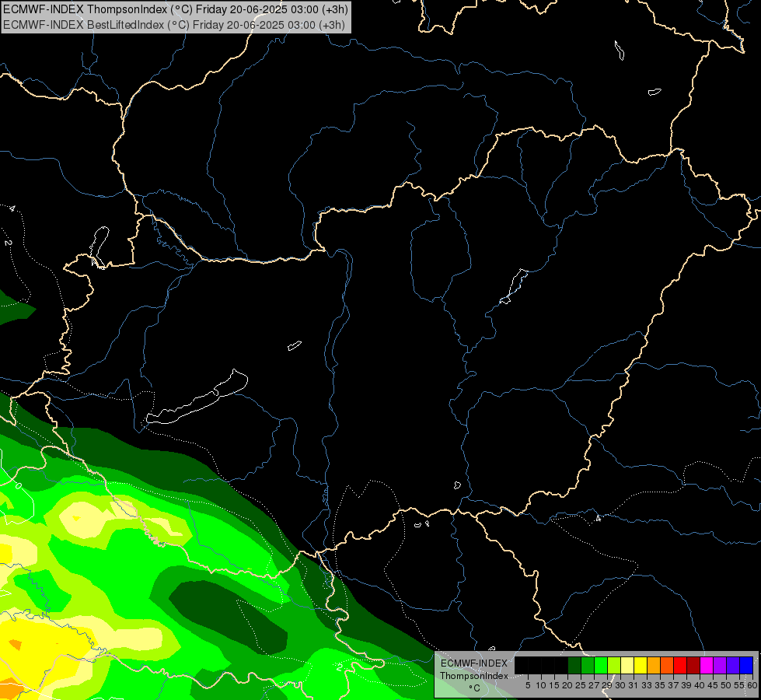Click the medium green 25–27 legend swatch

point(588,665)
